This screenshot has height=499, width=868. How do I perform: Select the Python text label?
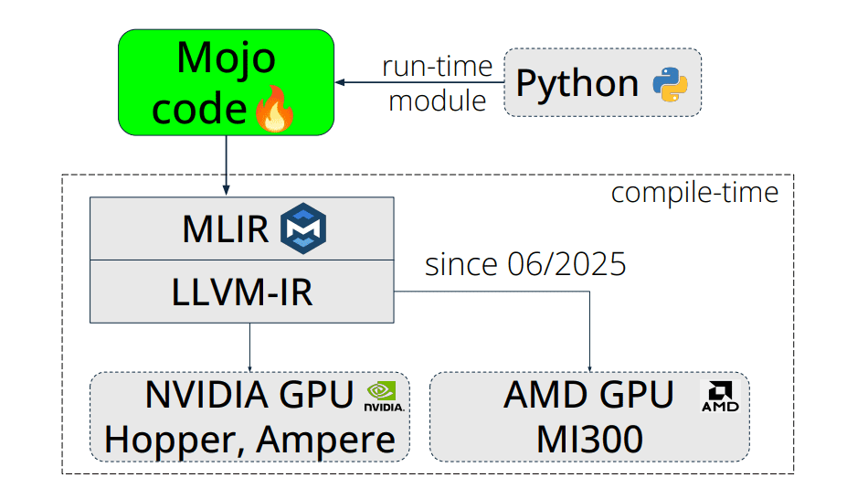coord(577,83)
